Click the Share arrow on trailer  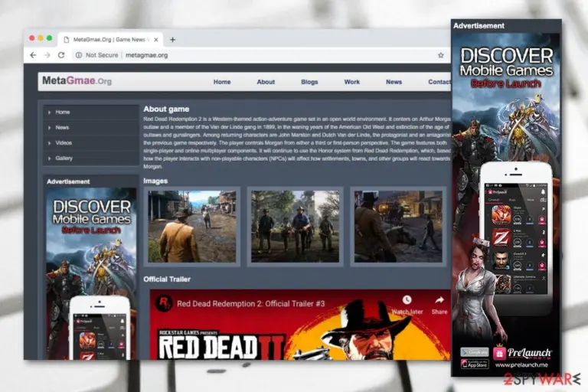click(x=439, y=299)
